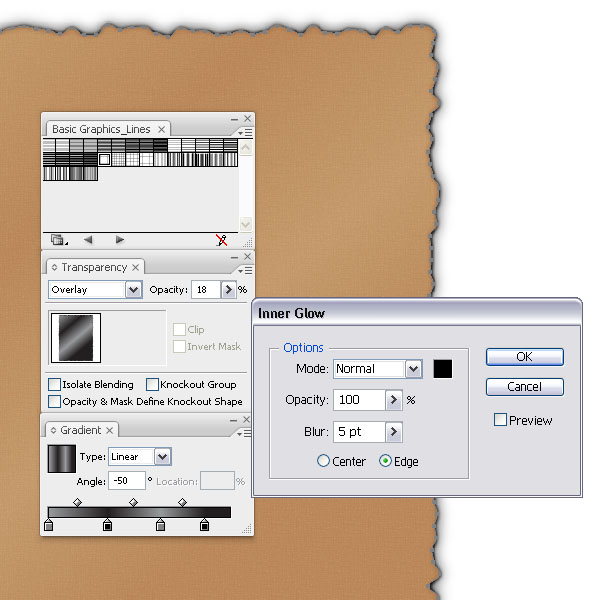Open the Overlay blending mode dropdown

[x=134, y=290]
